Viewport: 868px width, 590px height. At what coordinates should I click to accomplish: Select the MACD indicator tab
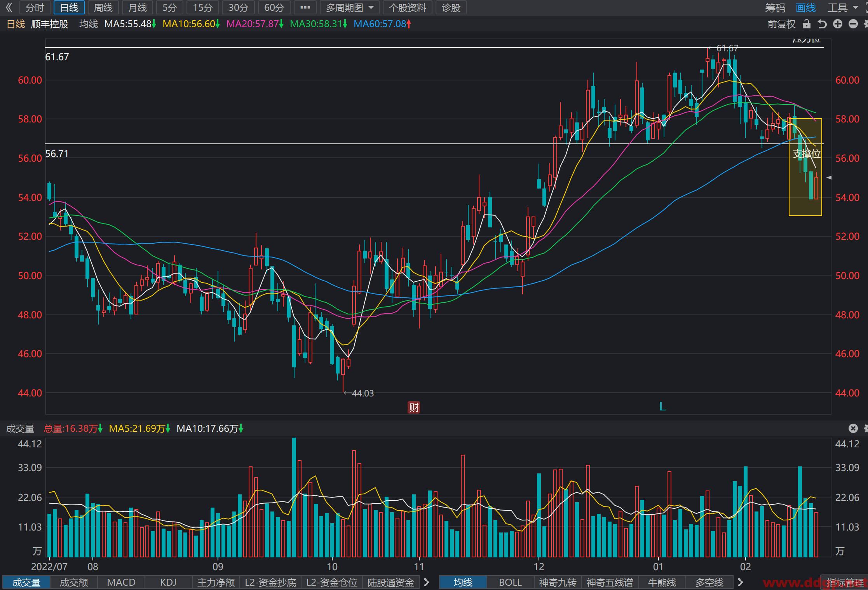point(121,582)
